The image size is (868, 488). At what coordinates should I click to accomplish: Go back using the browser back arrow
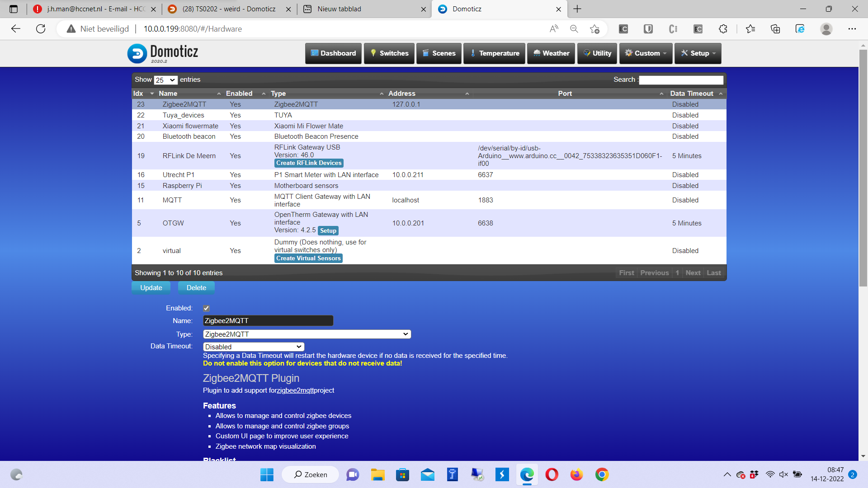(16, 29)
